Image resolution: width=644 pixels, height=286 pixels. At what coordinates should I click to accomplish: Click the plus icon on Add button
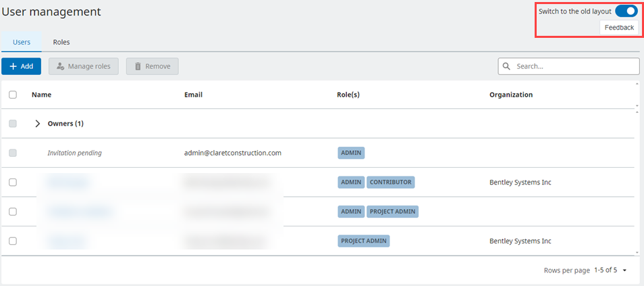(x=13, y=66)
